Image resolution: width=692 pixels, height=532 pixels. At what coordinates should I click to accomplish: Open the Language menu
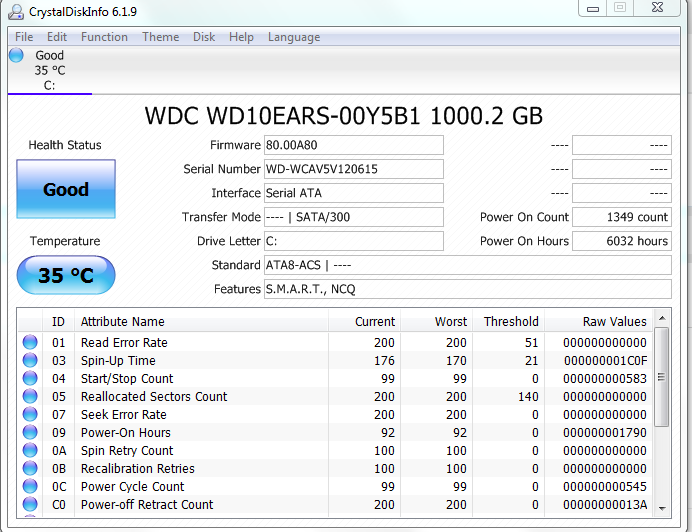point(294,37)
